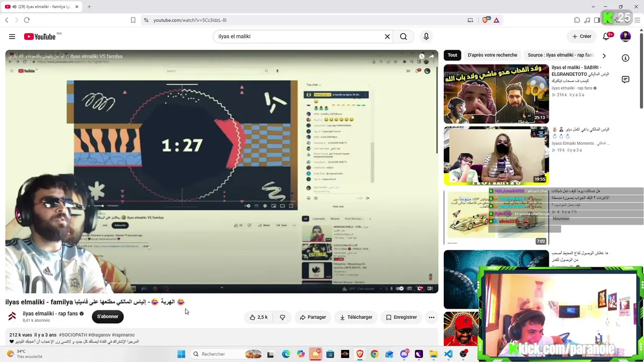Open Brave Shields lion icon
644x362 pixels.
click(486, 20)
